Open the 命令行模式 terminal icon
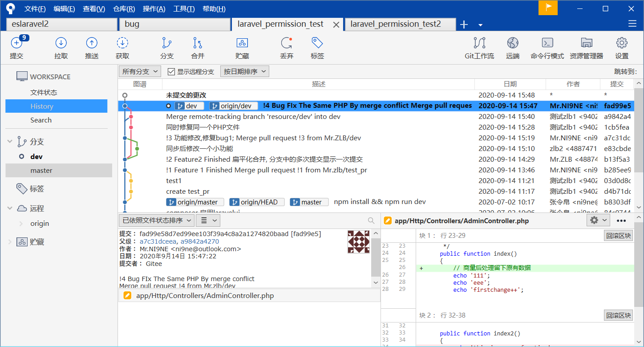This screenshot has height=347, width=644. coord(547,43)
